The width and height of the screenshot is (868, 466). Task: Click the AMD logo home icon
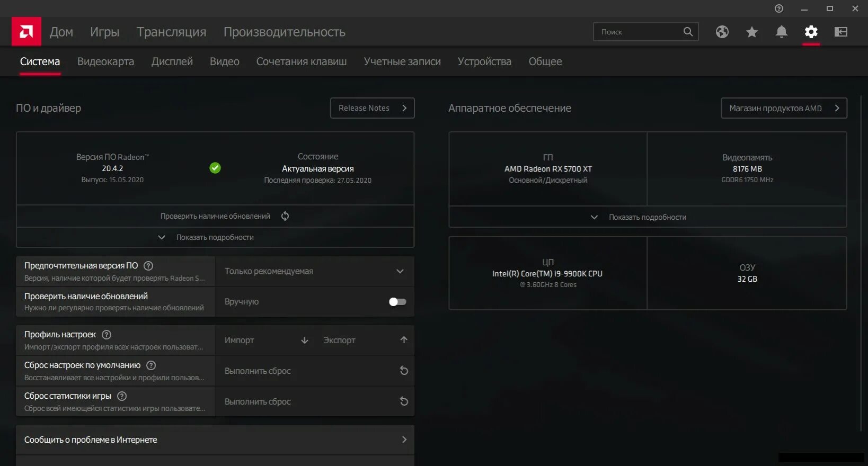26,32
